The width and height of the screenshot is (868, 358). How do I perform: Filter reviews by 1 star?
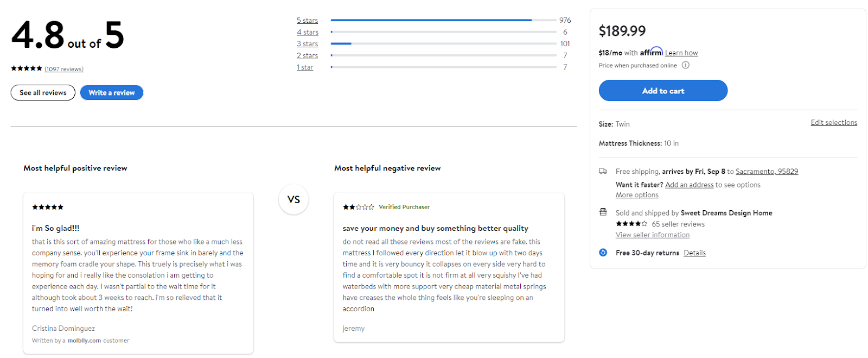(305, 67)
